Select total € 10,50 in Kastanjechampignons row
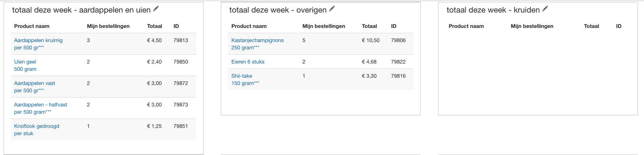The width and height of the screenshot is (644, 155). (x=371, y=40)
